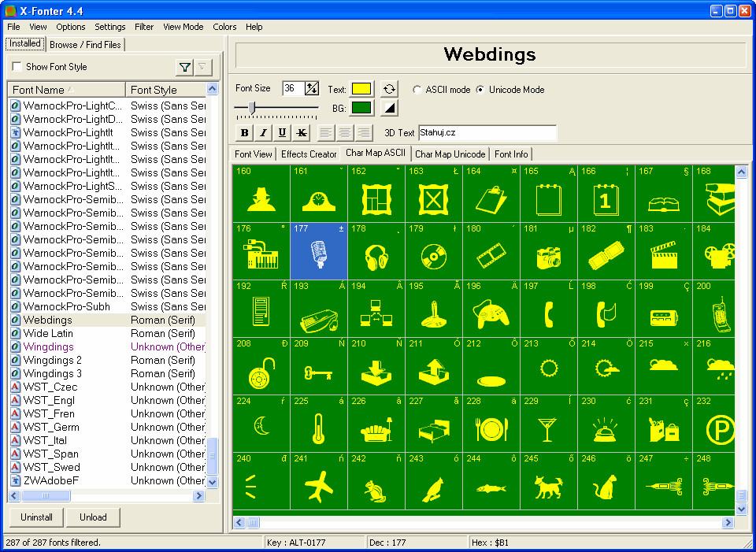Click character map horizontal scroll right arrow

coord(728,522)
